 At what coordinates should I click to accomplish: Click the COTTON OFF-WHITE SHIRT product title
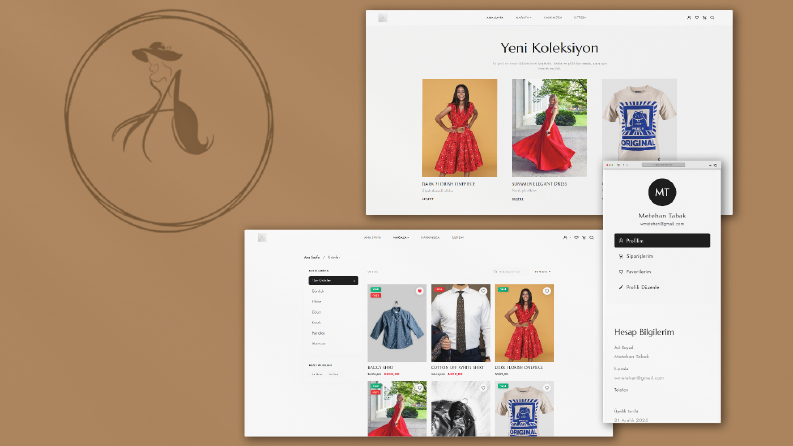[457, 368]
